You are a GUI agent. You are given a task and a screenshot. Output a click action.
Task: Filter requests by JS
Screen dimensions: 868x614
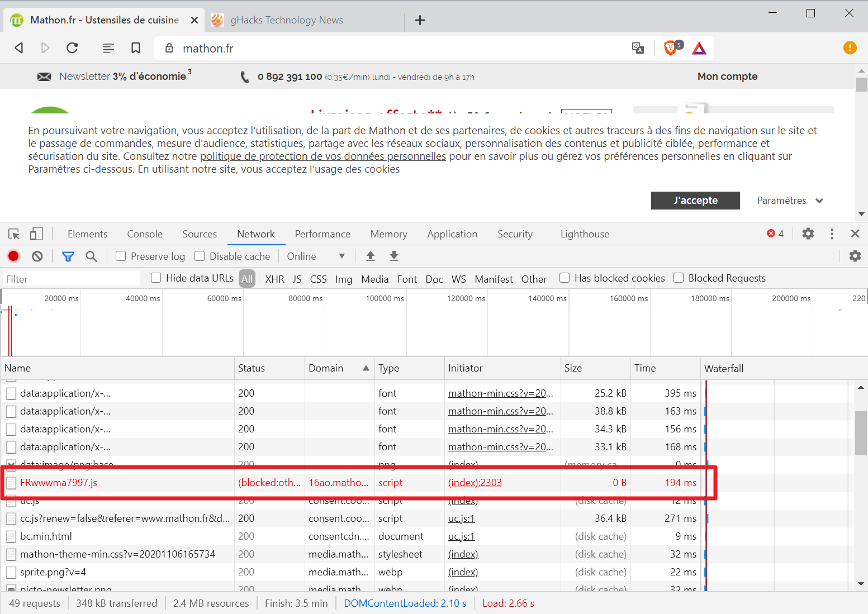pyautogui.click(x=297, y=279)
